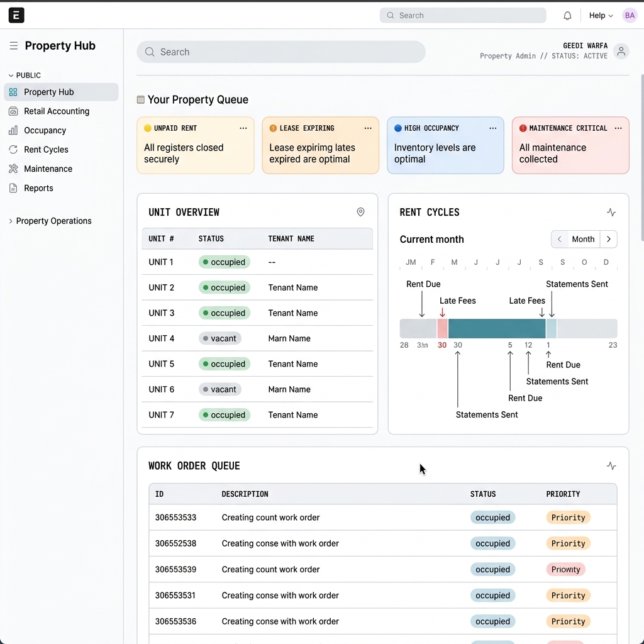
Task: Click the activity icon in Rent Cycles panel
Action: (x=611, y=212)
